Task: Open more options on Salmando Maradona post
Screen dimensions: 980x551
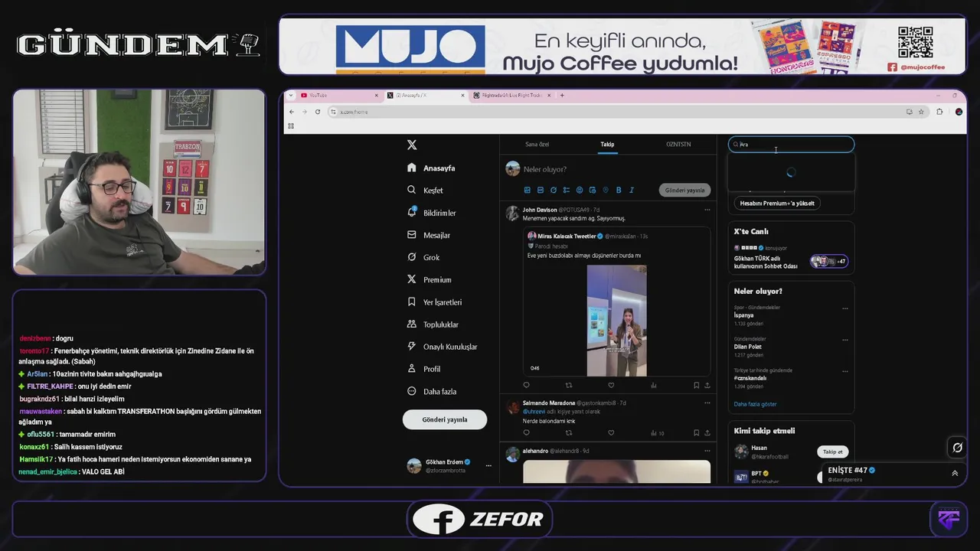Action: tap(706, 403)
